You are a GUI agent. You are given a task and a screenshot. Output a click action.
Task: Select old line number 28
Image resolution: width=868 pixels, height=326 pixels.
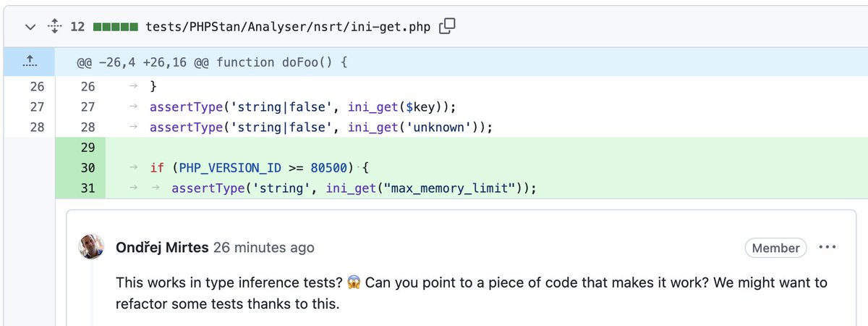pos(37,127)
